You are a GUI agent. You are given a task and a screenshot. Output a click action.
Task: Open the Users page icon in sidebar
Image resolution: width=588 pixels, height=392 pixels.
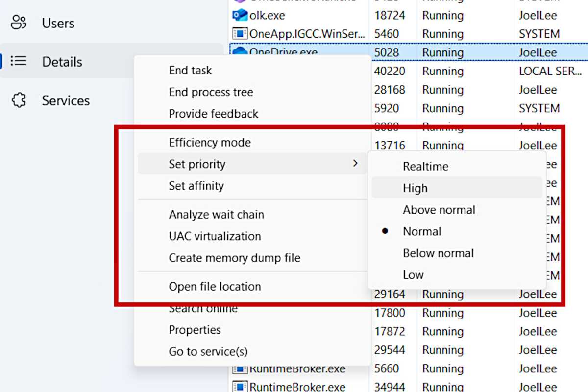[19, 23]
